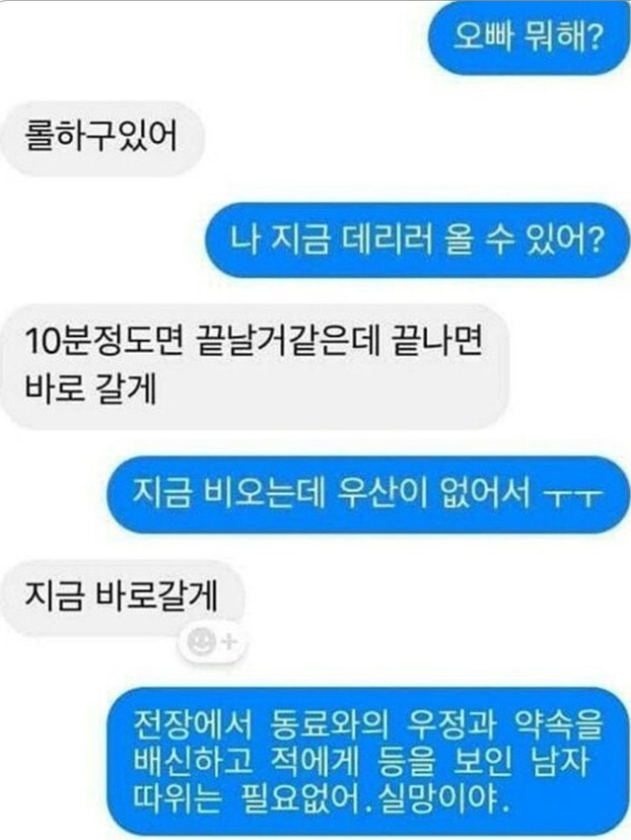Select the '롤하구있어' gray message bubble
The height and width of the screenshot is (840, 631).
(102, 138)
